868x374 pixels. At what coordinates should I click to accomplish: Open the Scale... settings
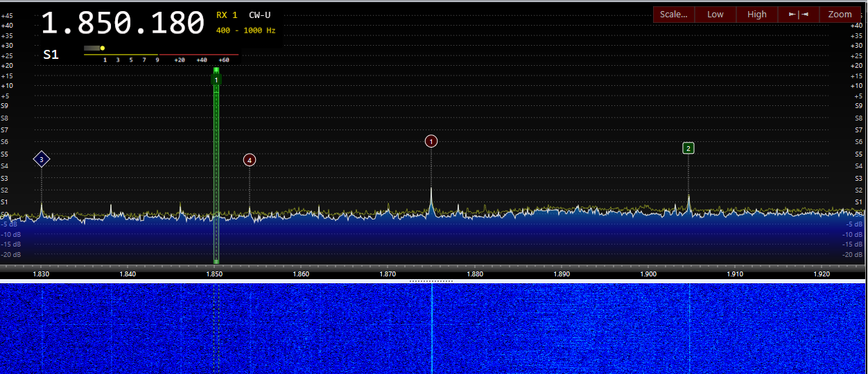tap(674, 15)
